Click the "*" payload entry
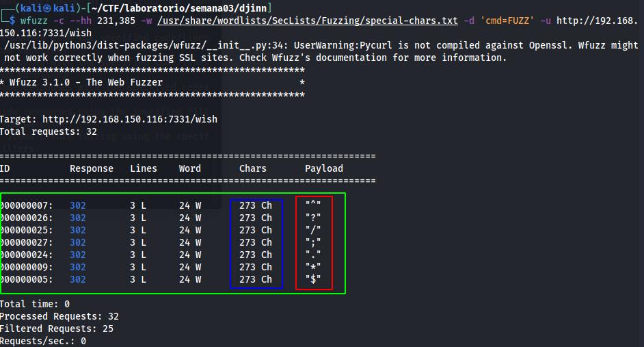 click(x=313, y=267)
